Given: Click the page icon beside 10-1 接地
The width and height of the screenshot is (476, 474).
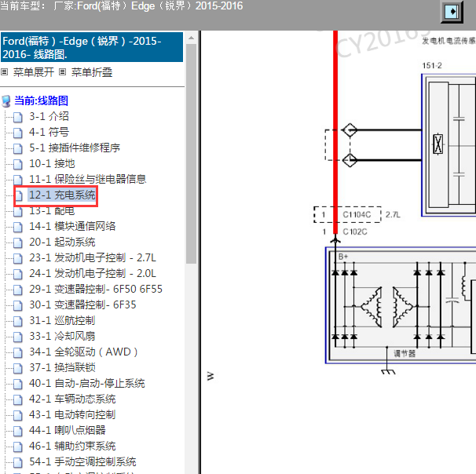Looking at the screenshot, I should pyautogui.click(x=18, y=164).
